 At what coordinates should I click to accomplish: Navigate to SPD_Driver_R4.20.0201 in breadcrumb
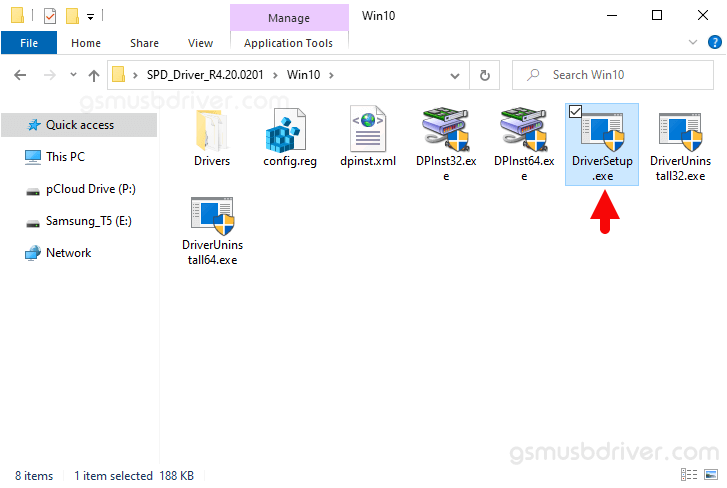click(205, 75)
